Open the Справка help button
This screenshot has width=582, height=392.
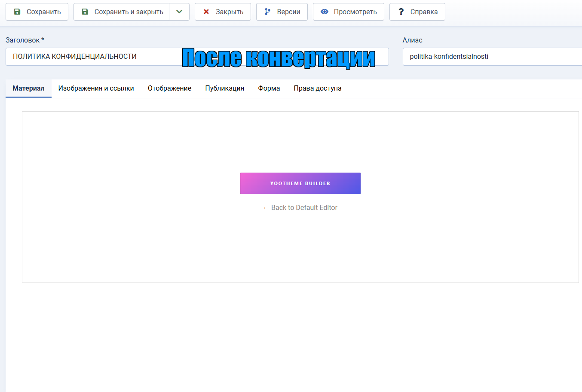417,12
